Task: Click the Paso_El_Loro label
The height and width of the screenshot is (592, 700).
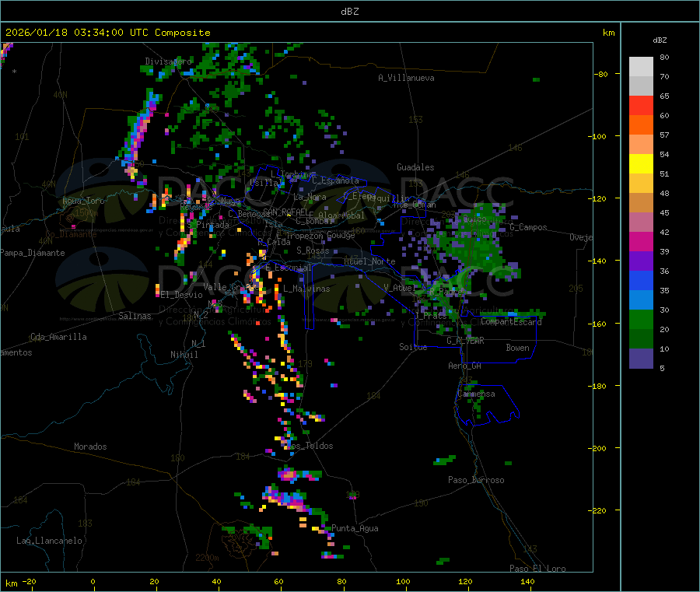Action: pos(537,569)
